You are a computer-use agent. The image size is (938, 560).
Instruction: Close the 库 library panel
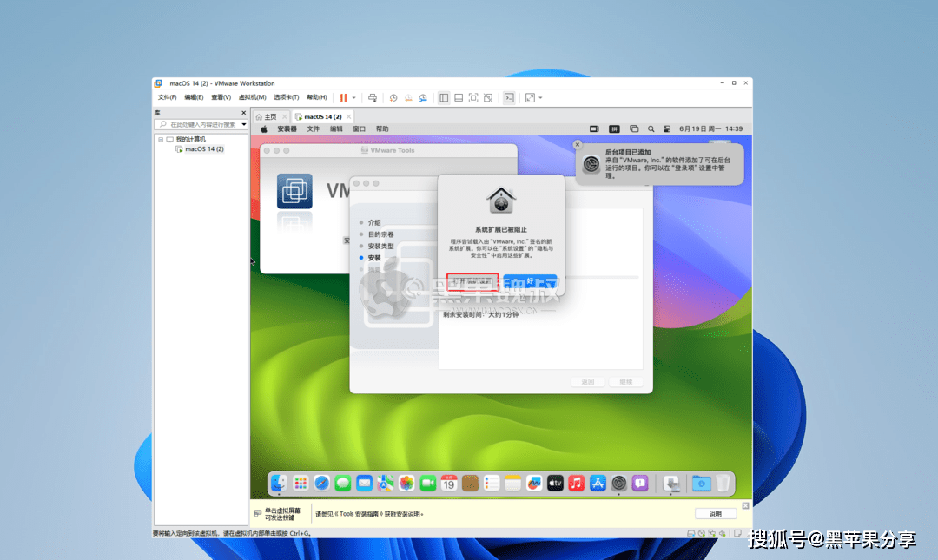[x=243, y=113]
